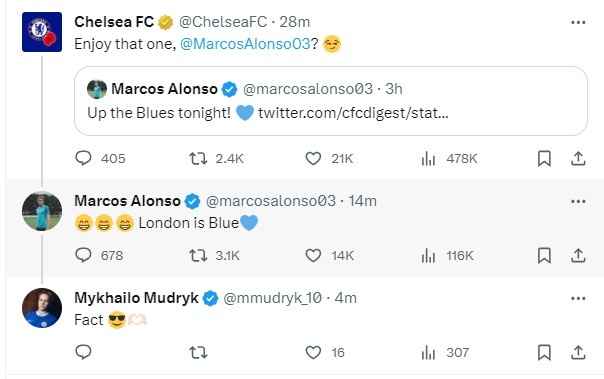Image resolution: width=604 pixels, height=379 pixels.
Task: Open the quoted Up the Blues tweet
Action: pyautogui.click(x=331, y=101)
